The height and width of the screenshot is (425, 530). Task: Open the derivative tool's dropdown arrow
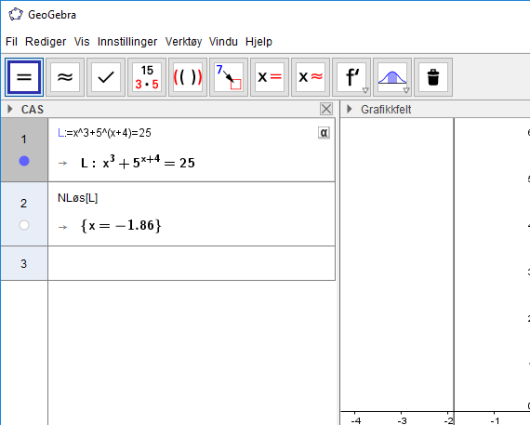365,90
